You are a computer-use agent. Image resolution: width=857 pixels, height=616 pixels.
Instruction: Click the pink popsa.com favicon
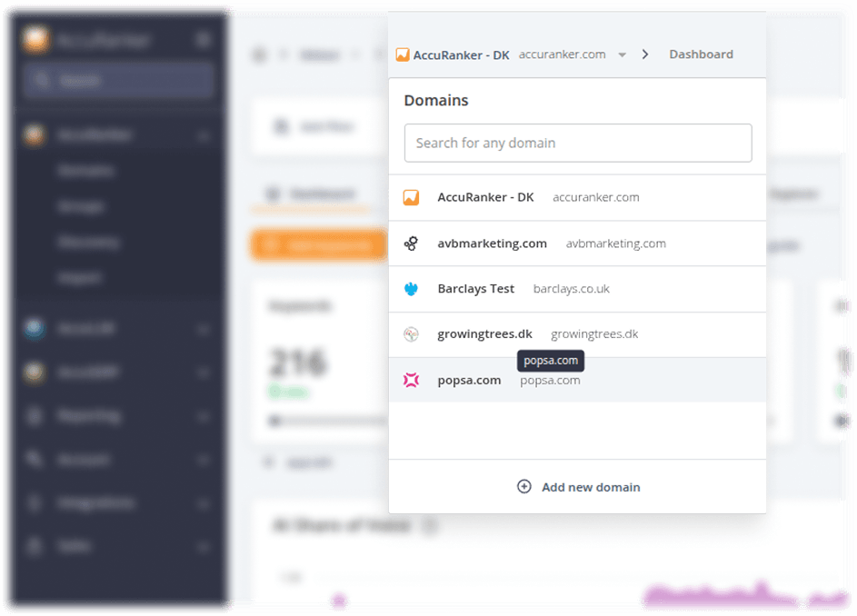coord(411,380)
